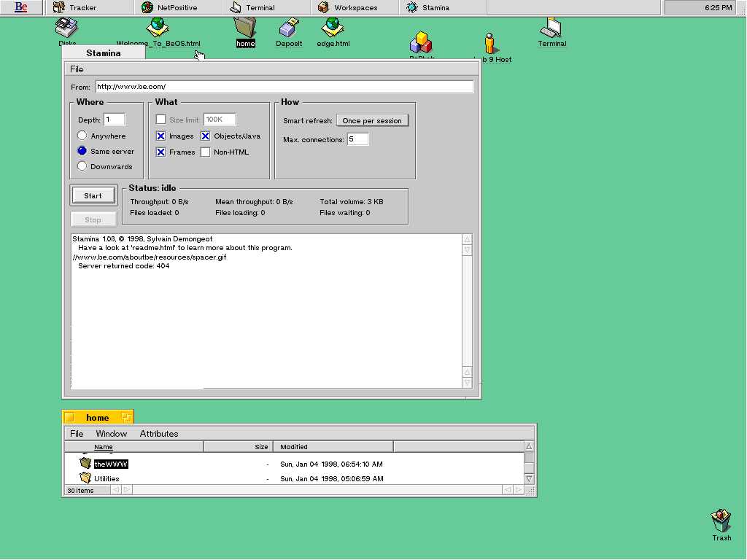Screen dimensions: 747x560
Task: Open the home window Attributes menu
Action: click(x=158, y=434)
